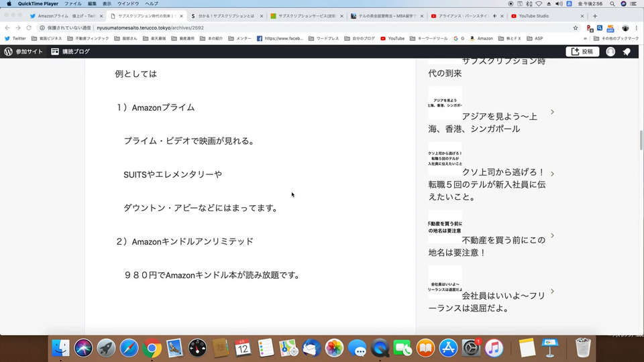Open iTunes from the Dock

pos(494,349)
